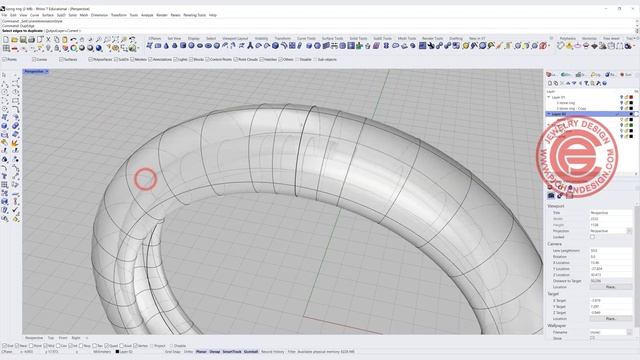640x360 pixels.
Task: Toggle the Quad object snap checkbox
Action: point(107,346)
